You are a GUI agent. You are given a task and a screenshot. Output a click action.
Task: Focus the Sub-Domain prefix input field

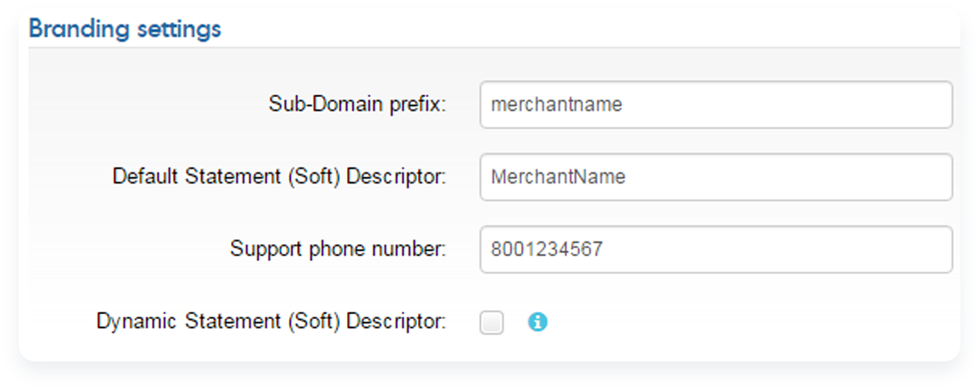[716, 104]
